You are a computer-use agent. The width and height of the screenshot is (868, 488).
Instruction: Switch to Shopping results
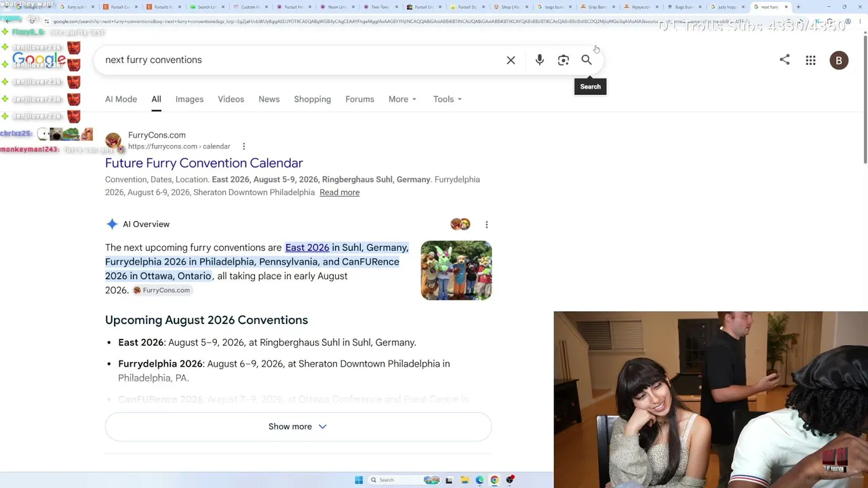pyautogui.click(x=312, y=99)
